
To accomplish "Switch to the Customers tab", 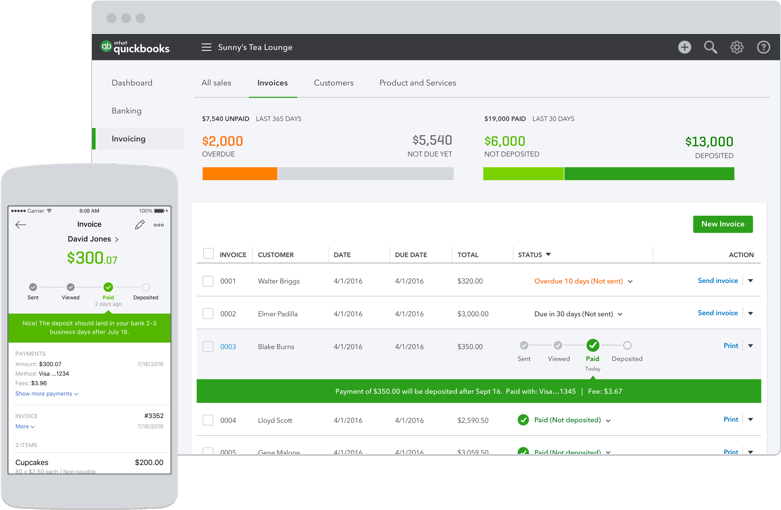I will point(334,83).
